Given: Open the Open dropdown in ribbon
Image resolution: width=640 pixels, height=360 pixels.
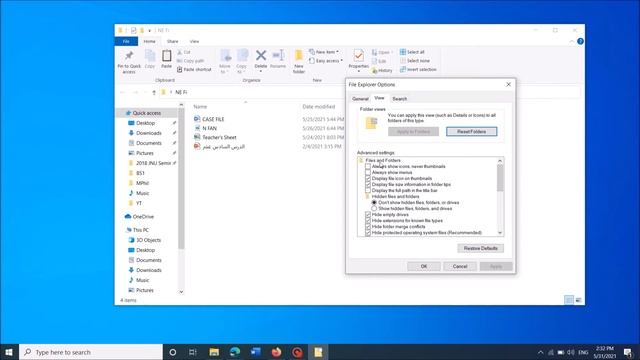Looking at the screenshot, I should pos(382,52).
